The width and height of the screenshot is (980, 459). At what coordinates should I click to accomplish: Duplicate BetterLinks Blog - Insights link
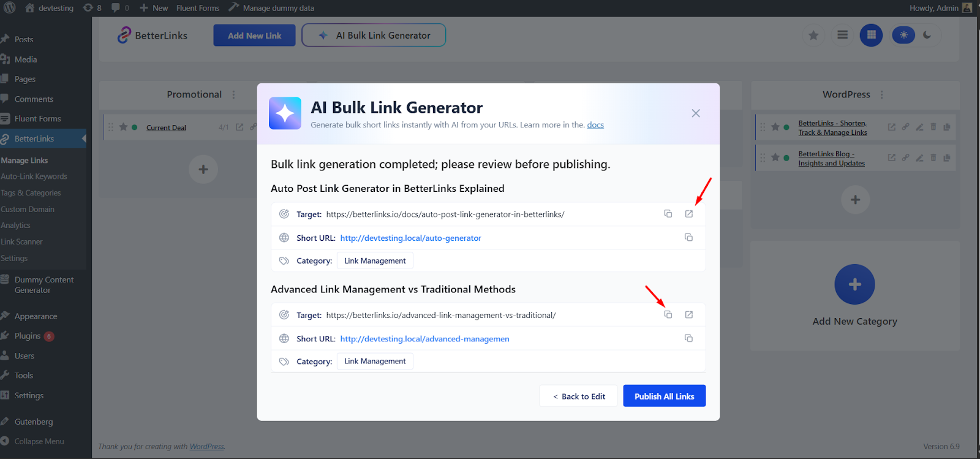coord(947,157)
